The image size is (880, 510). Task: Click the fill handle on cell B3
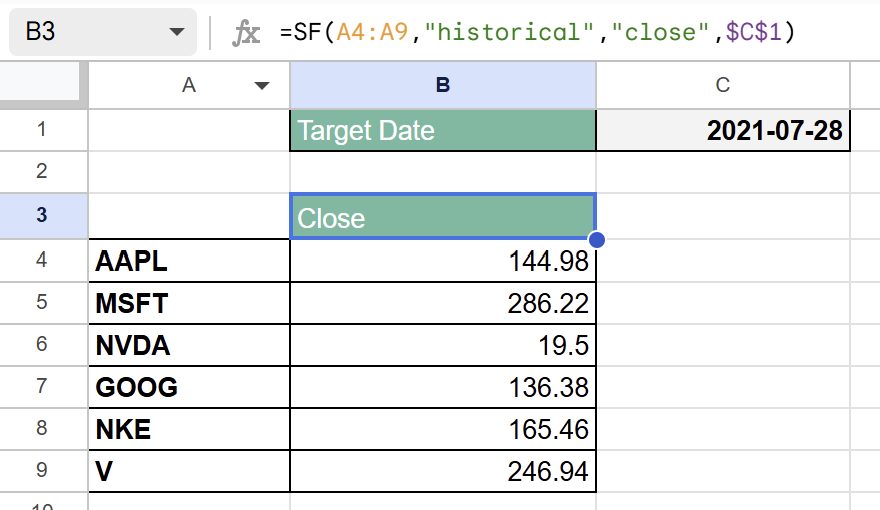point(597,240)
